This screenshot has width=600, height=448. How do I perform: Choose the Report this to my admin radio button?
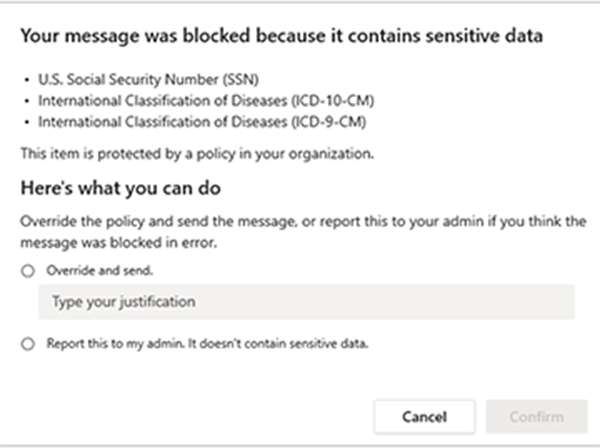pos(28,344)
